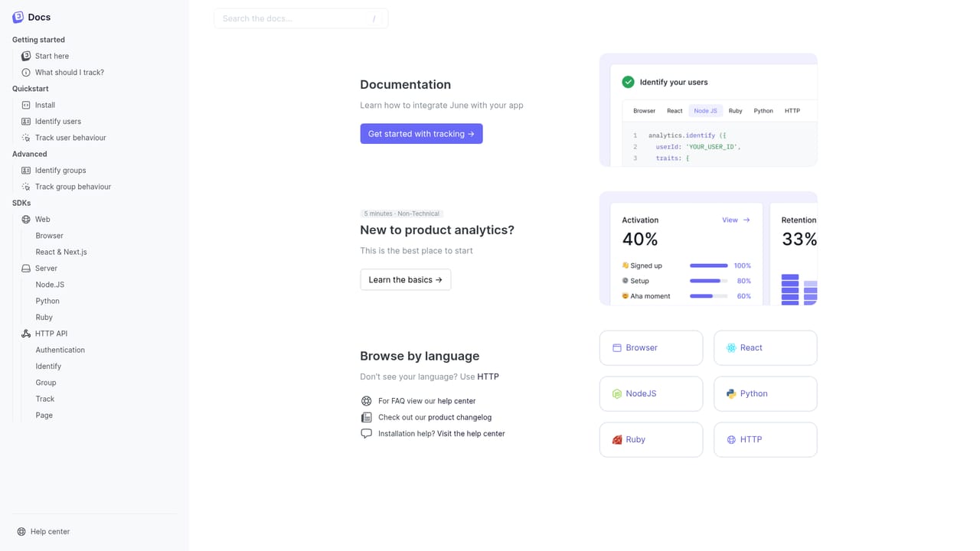Open Node.JS under Server in sidebar

[x=50, y=285]
